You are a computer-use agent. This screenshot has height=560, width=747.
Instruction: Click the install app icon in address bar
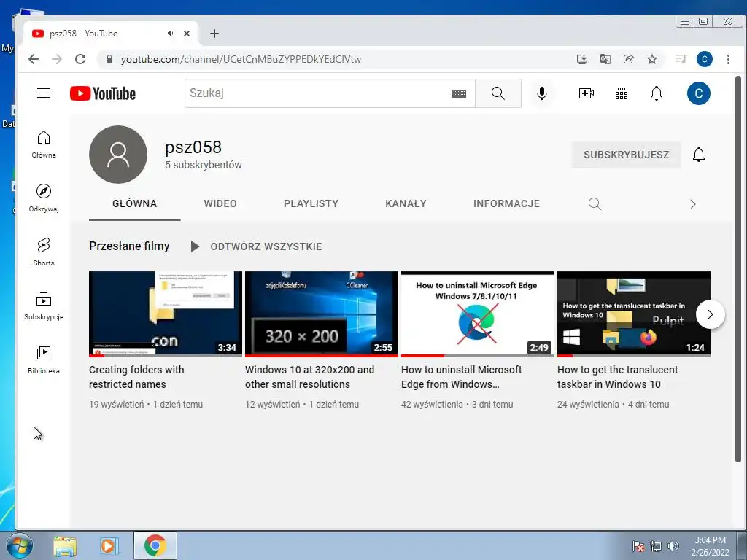pyautogui.click(x=581, y=60)
